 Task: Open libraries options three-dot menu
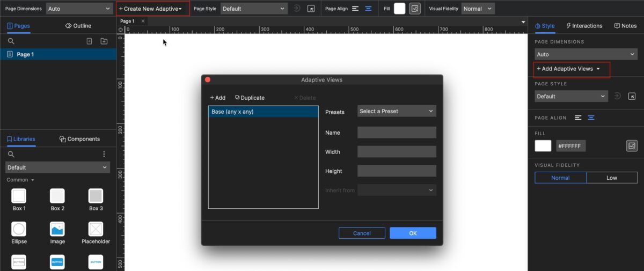(x=104, y=154)
